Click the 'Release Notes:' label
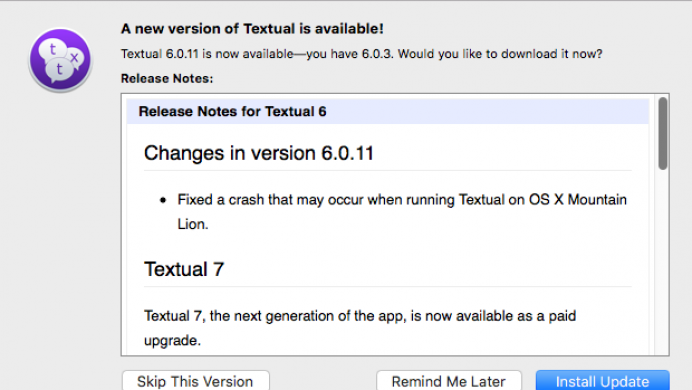Screen dimensions: 692x390 click(x=167, y=79)
